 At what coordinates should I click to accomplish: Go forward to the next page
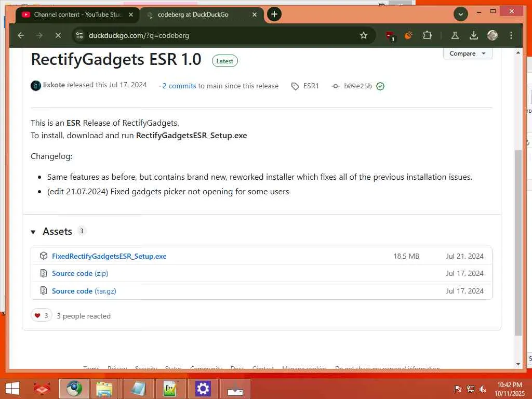tap(39, 35)
